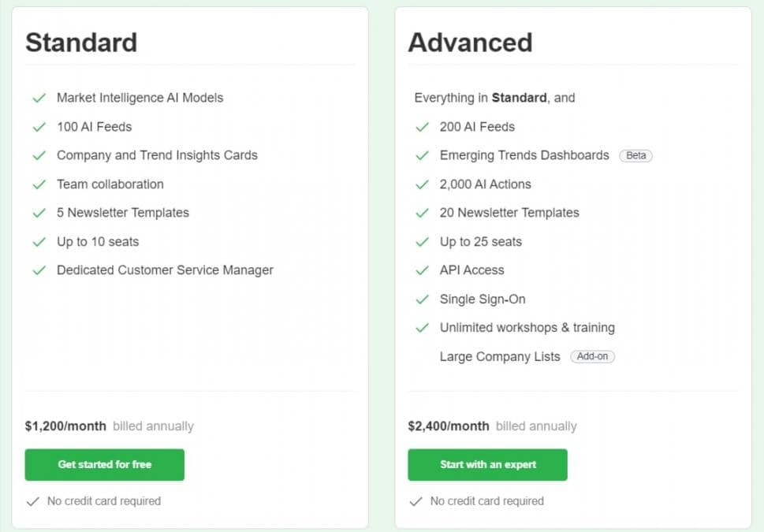This screenshot has height=532, width=764.
Task: Select the Standard plan heading
Action: pyautogui.click(x=81, y=43)
